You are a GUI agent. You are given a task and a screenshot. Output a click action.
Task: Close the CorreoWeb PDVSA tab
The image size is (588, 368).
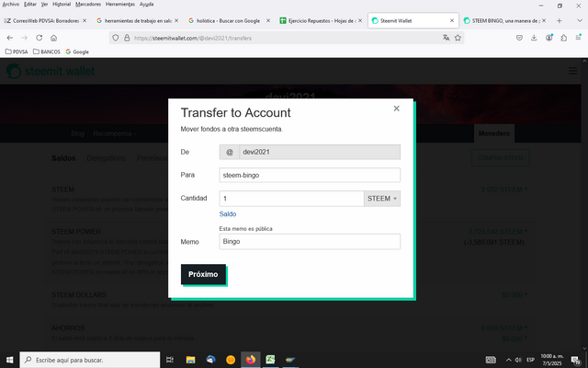[85, 20]
